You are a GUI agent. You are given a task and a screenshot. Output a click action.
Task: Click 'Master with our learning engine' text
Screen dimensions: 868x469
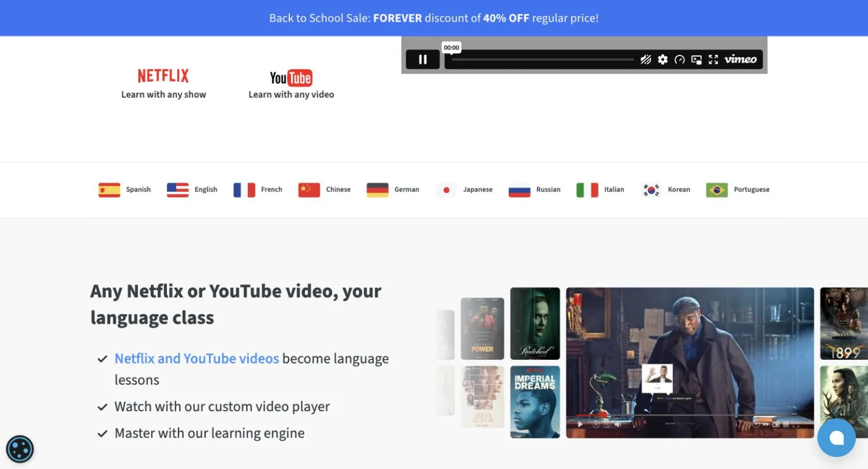click(x=209, y=433)
